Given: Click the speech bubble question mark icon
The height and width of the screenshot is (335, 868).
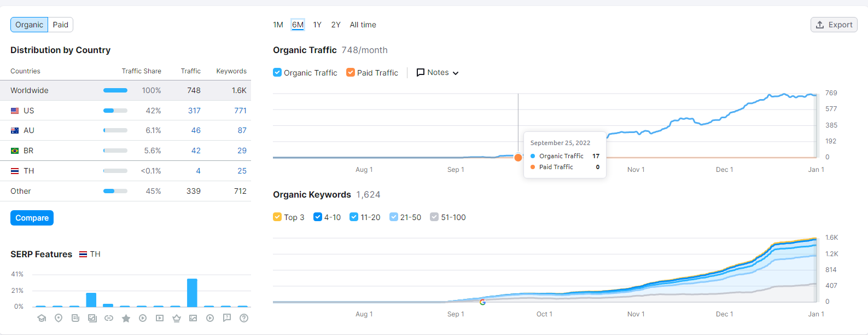Looking at the screenshot, I should pyautogui.click(x=227, y=317).
